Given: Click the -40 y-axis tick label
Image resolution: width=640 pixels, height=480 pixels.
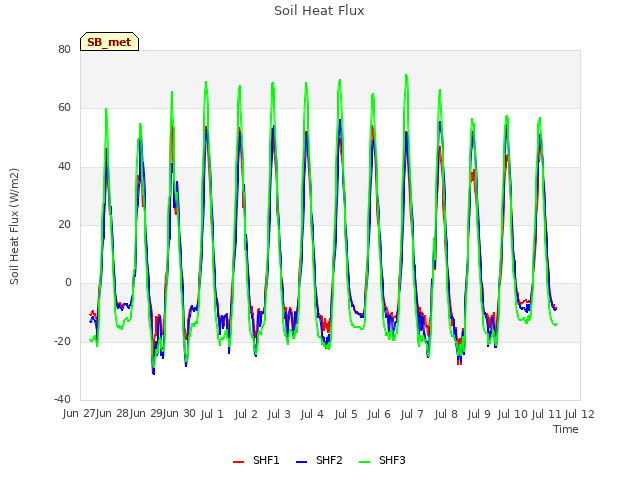Looking at the screenshot, I should tap(63, 399).
